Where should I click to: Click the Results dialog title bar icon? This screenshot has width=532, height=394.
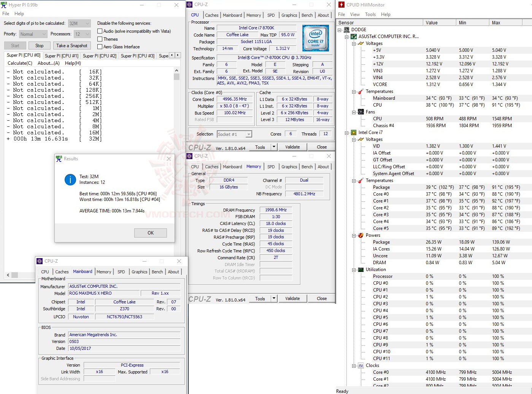click(x=59, y=159)
